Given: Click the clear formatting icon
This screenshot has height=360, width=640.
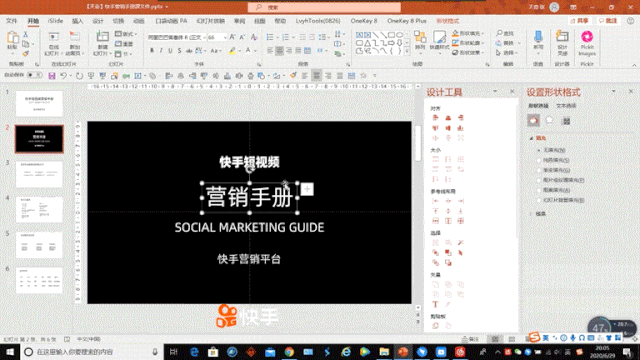Looking at the screenshot, I should (x=254, y=37).
